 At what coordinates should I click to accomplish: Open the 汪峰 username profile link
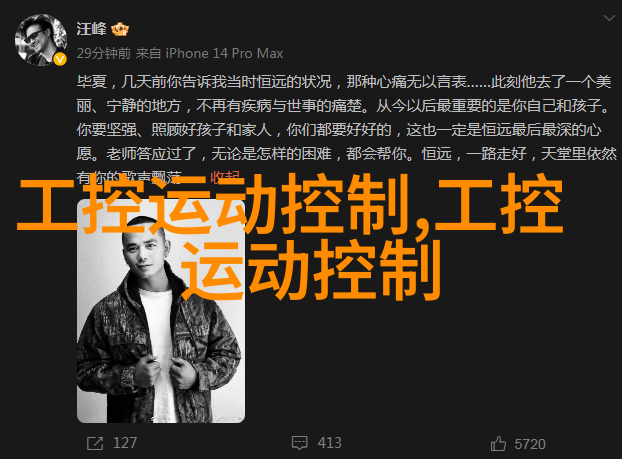coord(92,29)
